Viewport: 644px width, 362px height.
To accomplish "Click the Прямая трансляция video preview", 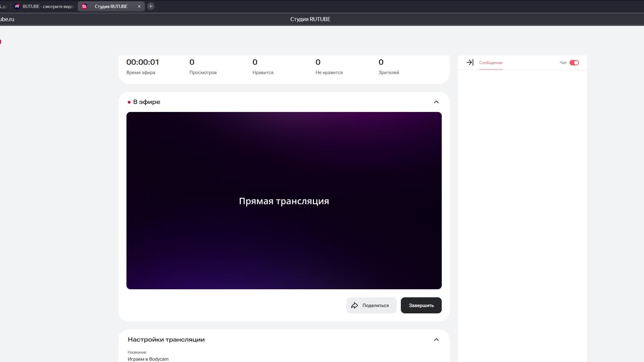I will (x=284, y=200).
